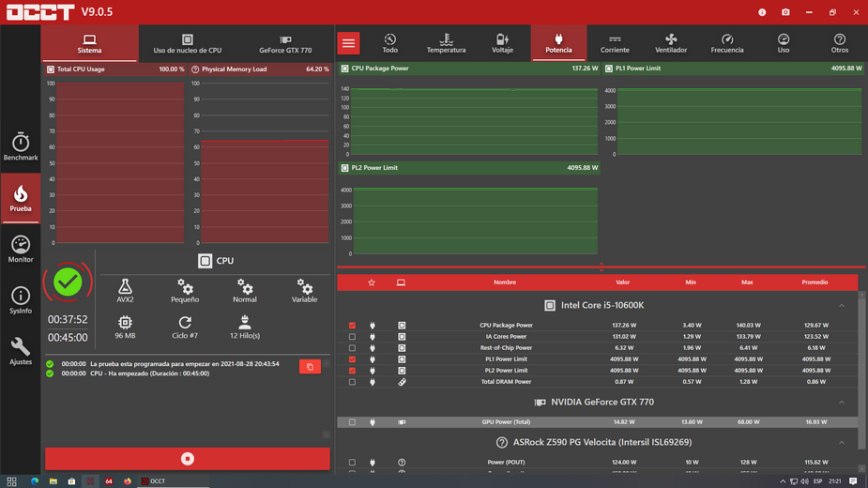Viewport: 868px width, 488px height.
Task: Collapse the ASRock Z590 PG Velocita group
Action: [x=842, y=443]
